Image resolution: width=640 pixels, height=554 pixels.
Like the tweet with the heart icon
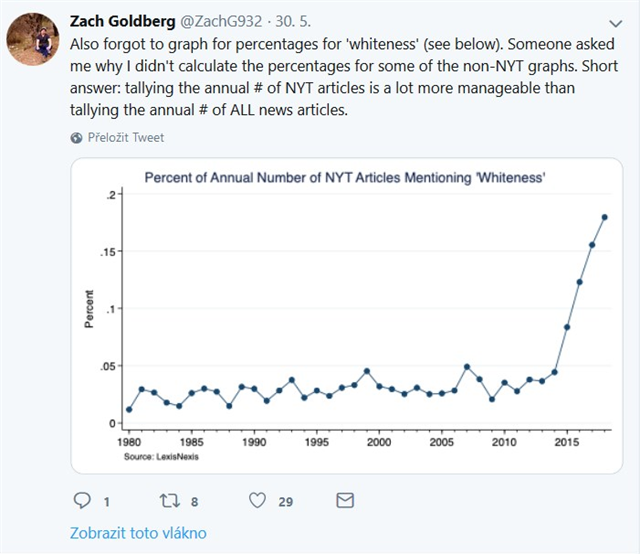coord(256,501)
